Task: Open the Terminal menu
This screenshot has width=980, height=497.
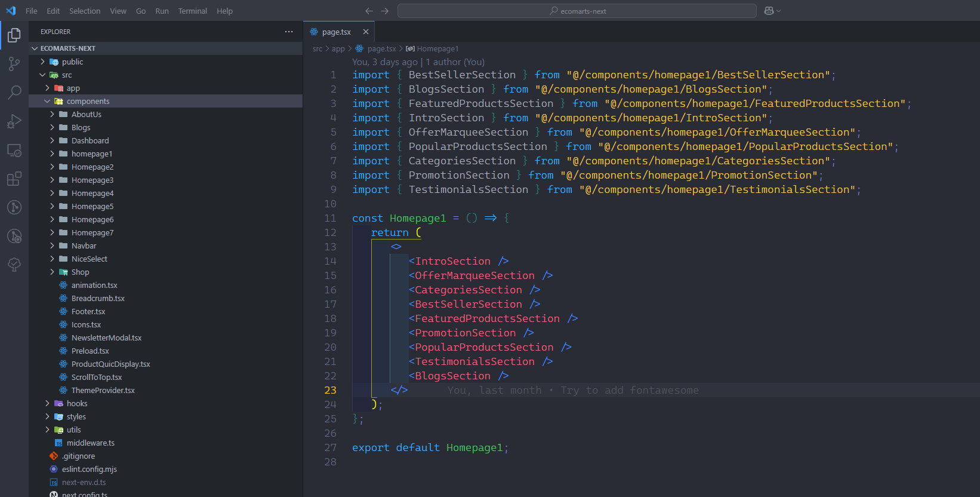Action: click(192, 11)
